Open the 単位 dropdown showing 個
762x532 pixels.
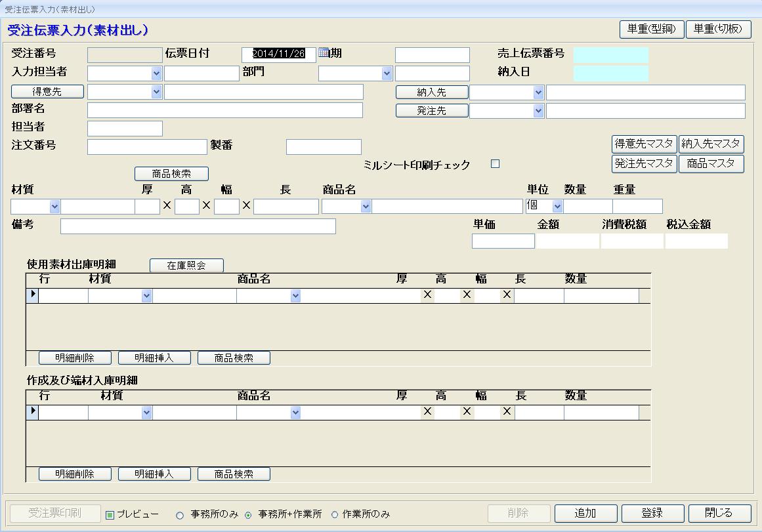point(557,207)
